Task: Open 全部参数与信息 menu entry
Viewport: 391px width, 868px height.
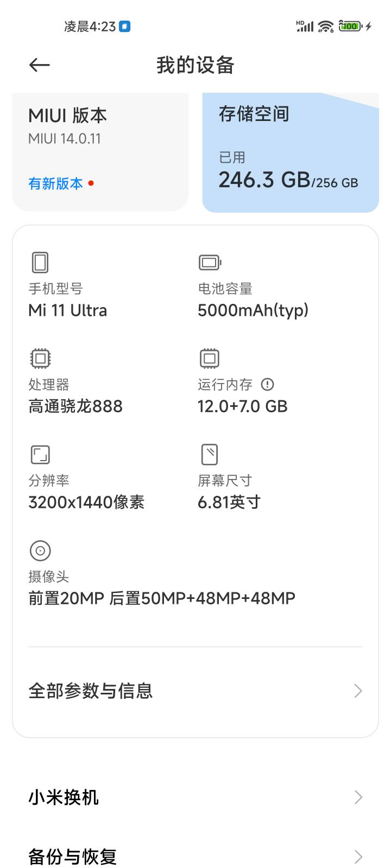Action: (x=91, y=691)
